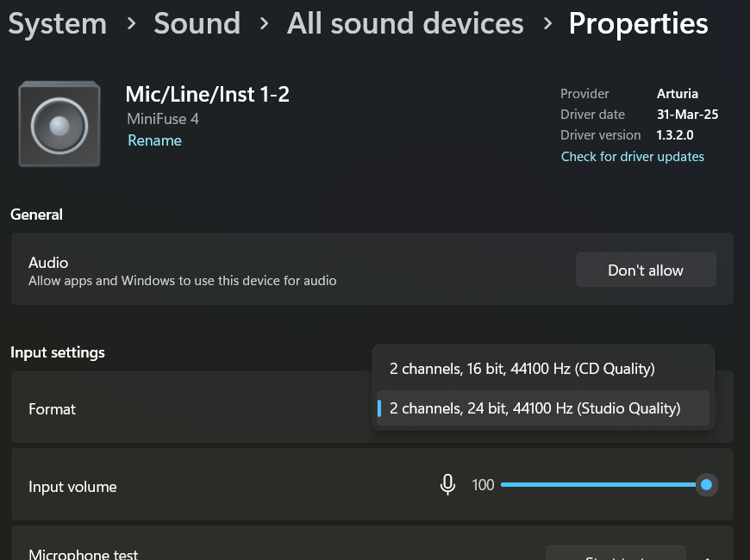This screenshot has width=750, height=560.
Task: Open All sound devices breadcrumb
Action: [406, 23]
